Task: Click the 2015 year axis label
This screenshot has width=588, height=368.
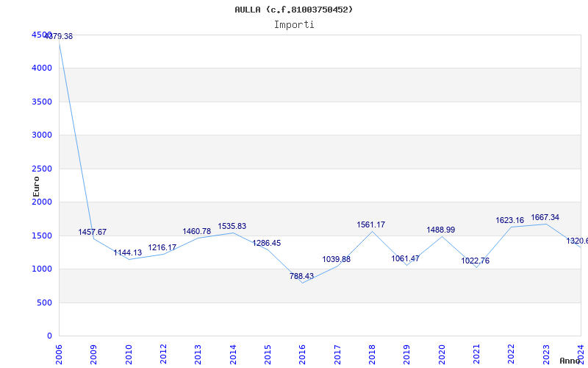Action: pyautogui.click(x=268, y=355)
